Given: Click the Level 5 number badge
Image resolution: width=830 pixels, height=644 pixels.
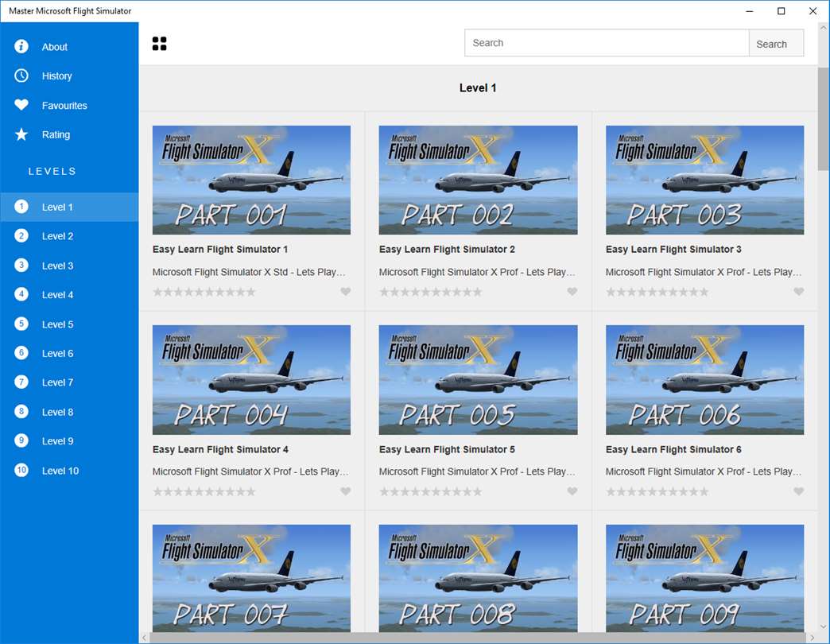Looking at the screenshot, I should [21, 324].
